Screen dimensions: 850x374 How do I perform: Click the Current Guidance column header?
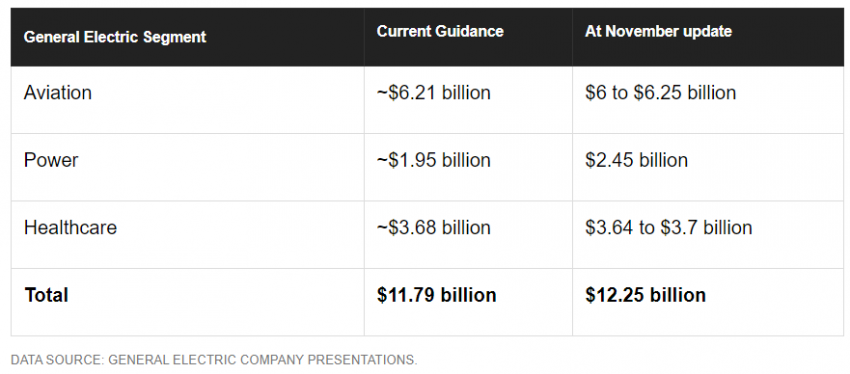tap(440, 31)
